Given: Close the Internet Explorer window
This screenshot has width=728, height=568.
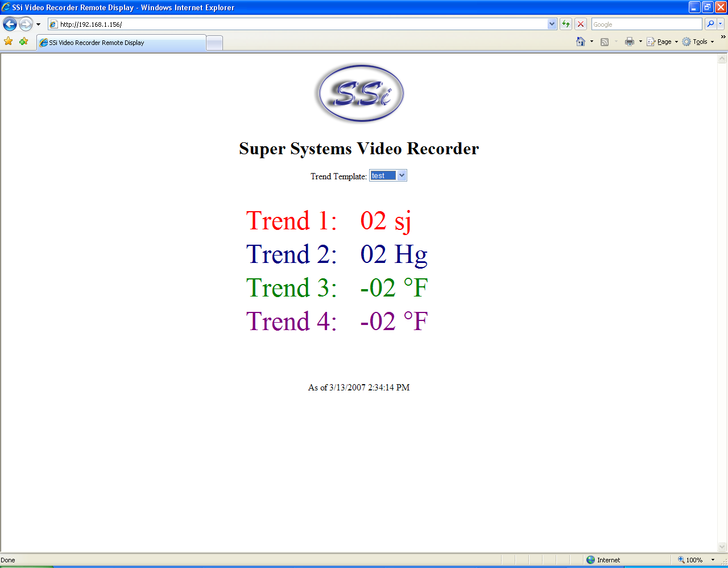Looking at the screenshot, I should point(721,7).
